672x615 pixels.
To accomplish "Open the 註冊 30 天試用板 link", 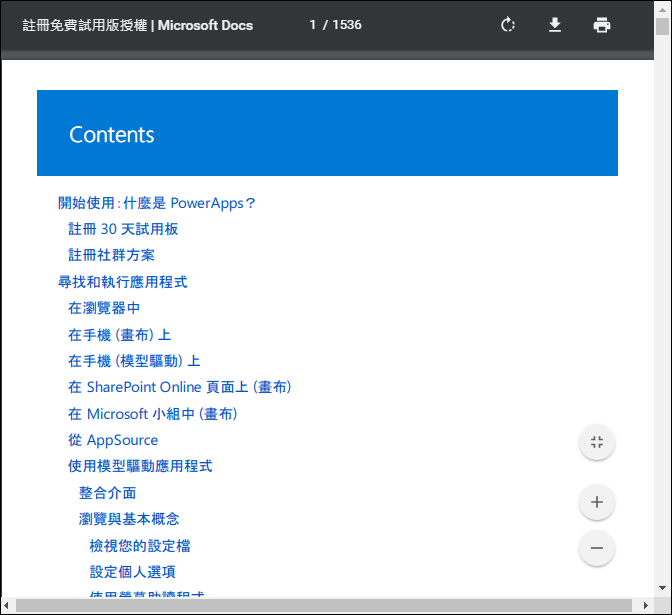I will pos(123,229).
